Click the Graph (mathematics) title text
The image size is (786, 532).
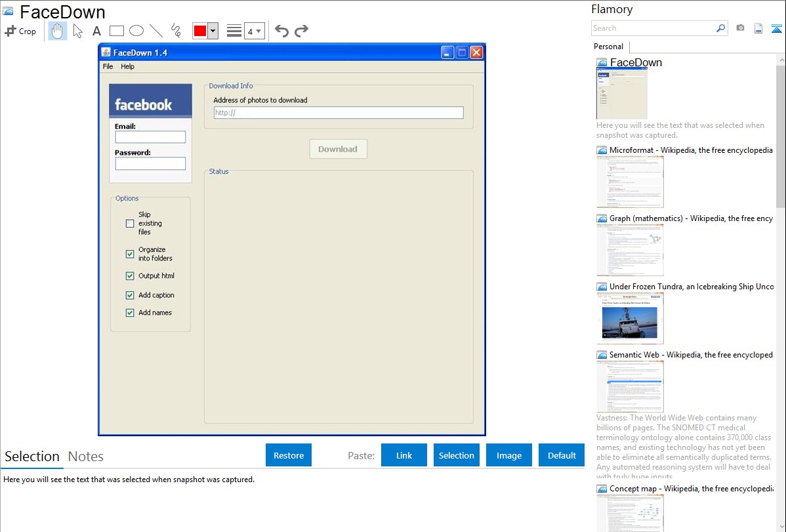point(691,218)
